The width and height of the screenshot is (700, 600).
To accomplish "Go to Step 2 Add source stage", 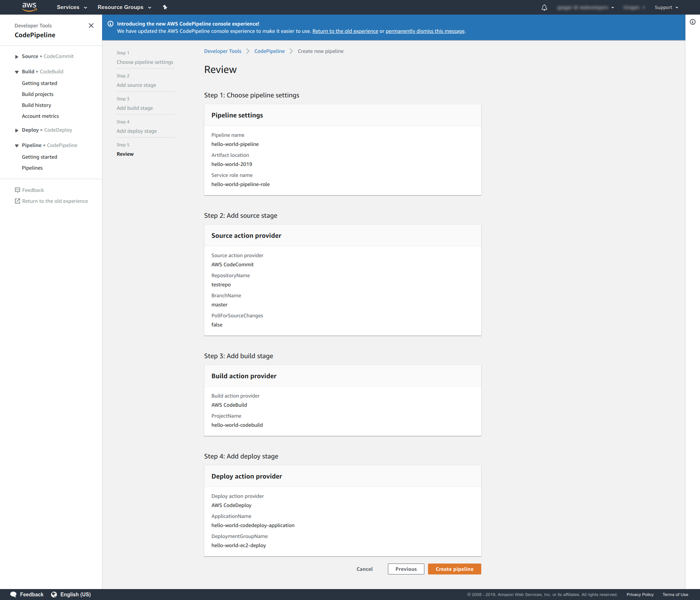I will 136,85.
